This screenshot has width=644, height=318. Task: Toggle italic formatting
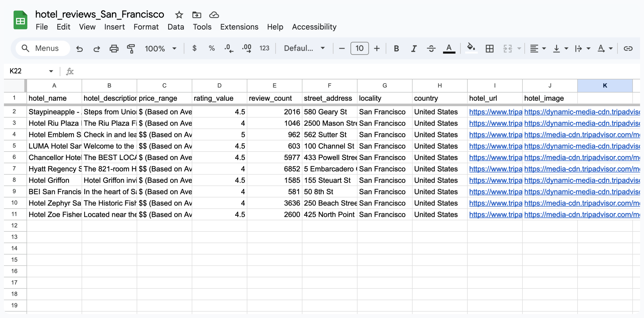tap(414, 48)
